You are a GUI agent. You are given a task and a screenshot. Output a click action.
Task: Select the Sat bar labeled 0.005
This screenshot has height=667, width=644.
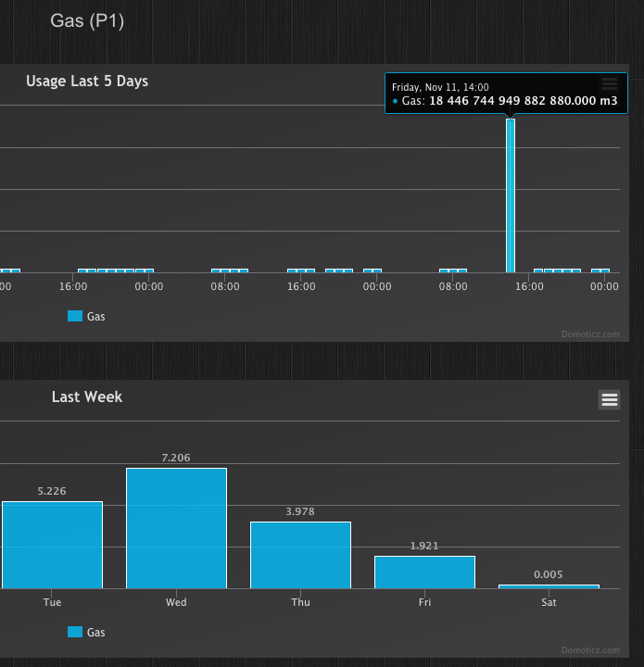(x=549, y=586)
